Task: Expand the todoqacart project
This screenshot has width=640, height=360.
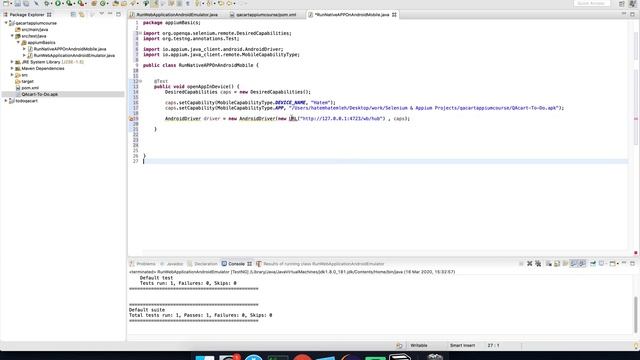Action: click(6, 100)
